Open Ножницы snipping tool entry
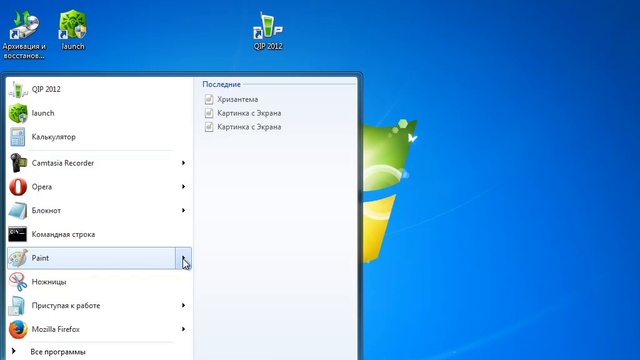640x360 pixels. coord(99,282)
